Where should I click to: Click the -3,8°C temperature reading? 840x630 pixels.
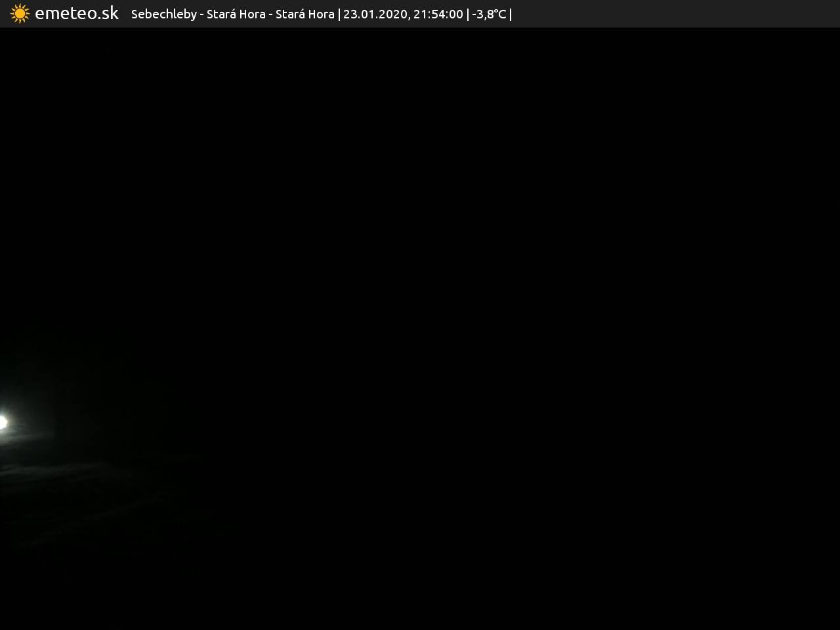pos(489,14)
